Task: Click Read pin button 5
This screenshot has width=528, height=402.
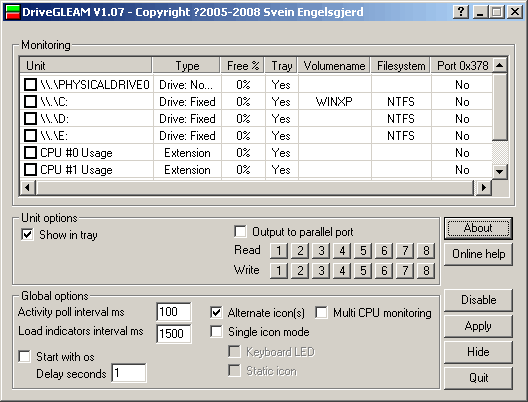Action: pos(363,251)
